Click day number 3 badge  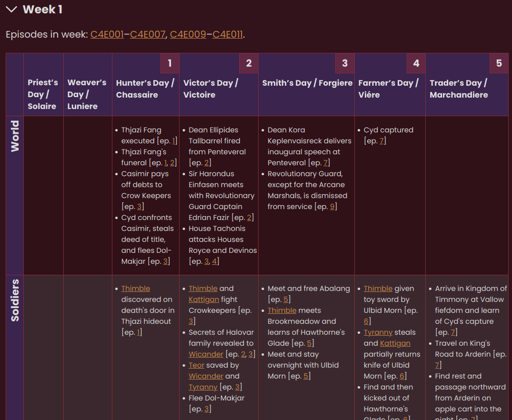(345, 63)
